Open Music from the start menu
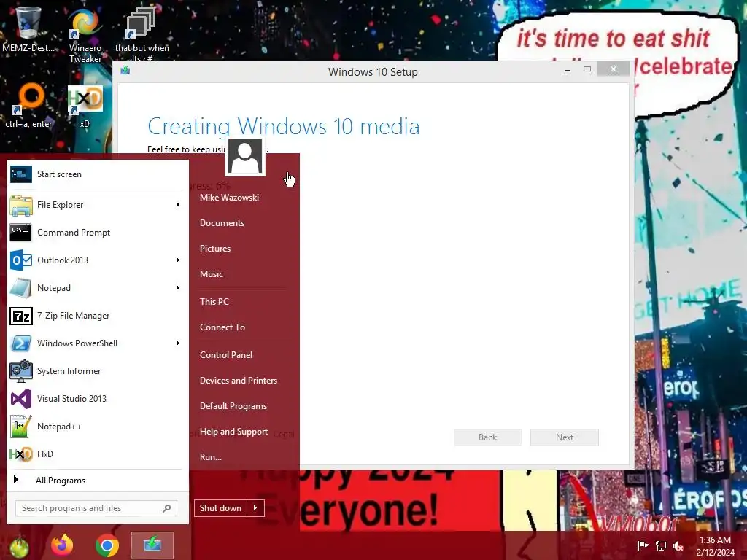Viewport: 747px width, 560px height. (212, 274)
